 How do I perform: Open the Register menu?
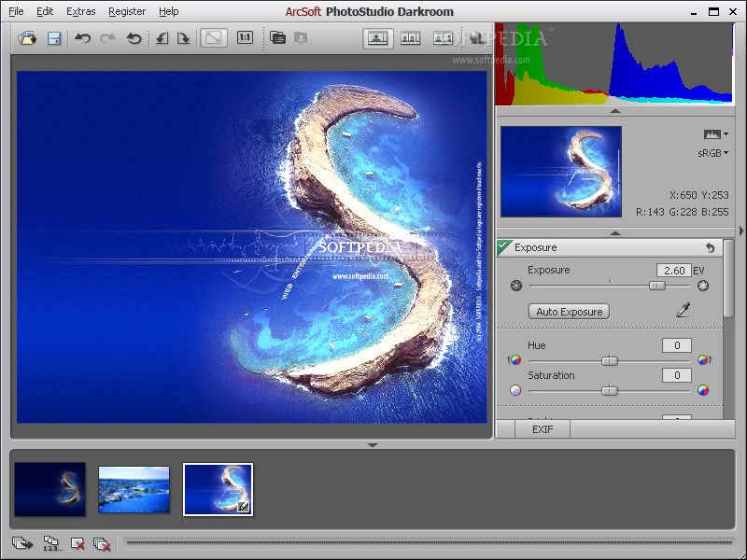point(127,11)
